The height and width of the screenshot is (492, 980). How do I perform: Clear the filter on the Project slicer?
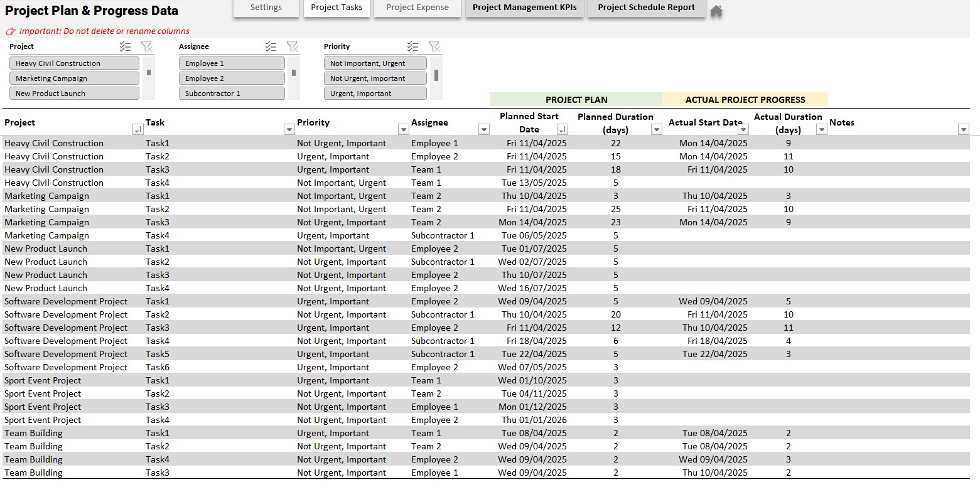(x=146, y=46)
